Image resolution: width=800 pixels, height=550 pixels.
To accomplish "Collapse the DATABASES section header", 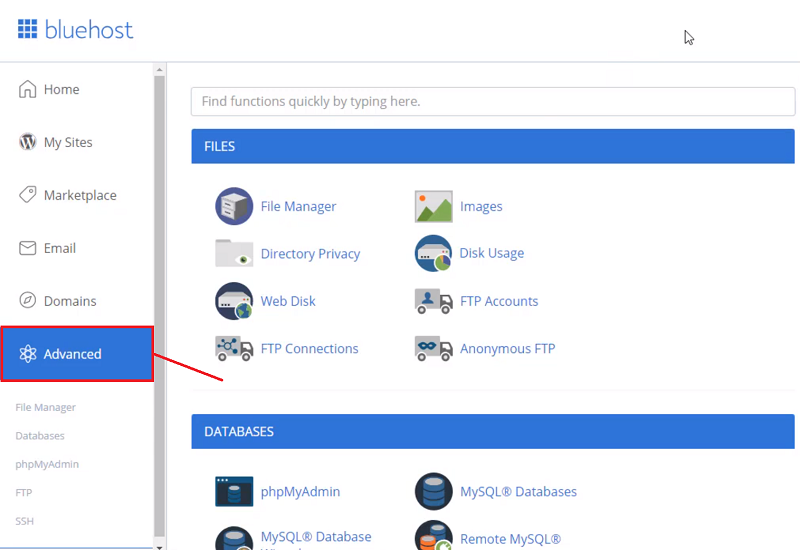I will [x=492, y=432].
